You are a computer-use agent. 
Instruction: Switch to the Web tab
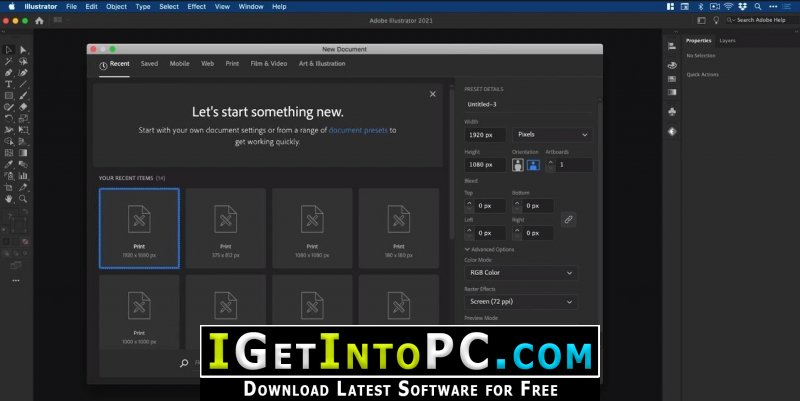[208, 64]
